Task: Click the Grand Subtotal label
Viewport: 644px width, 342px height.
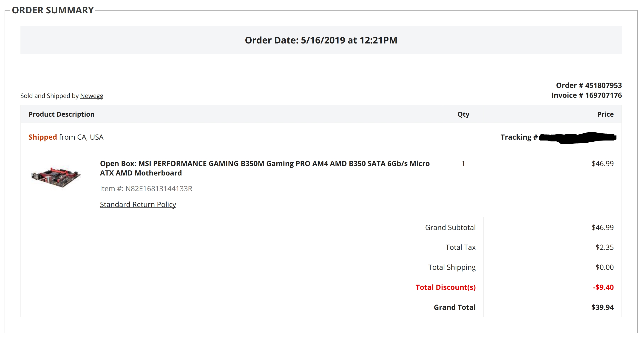Action: pyautogui.click(x=451, y=227)
